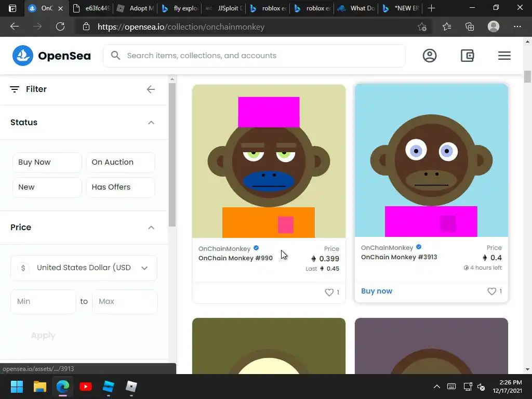Collapse the Status section chevron
Image resolution: width=532 pixels, height=399 pixels.
[151, 123]
